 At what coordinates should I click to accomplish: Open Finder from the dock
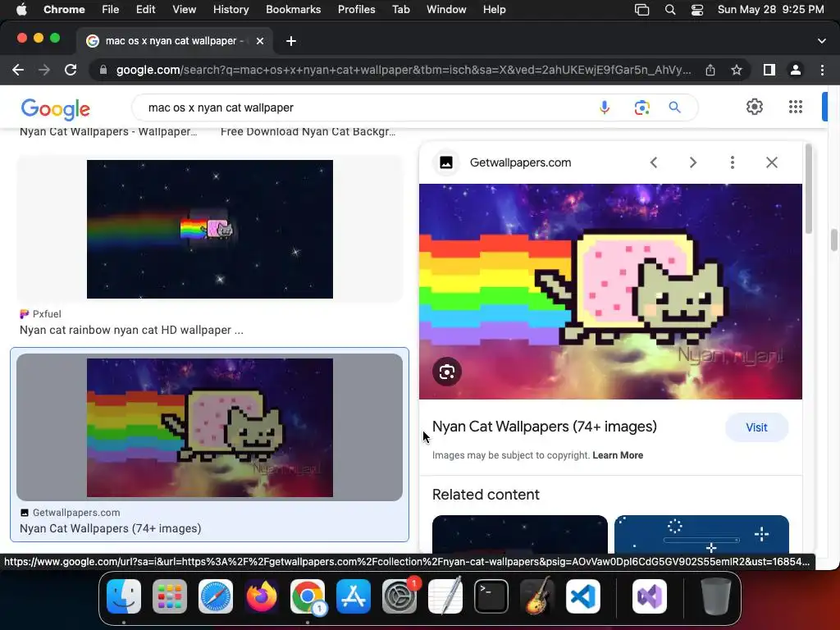point(124,596)
